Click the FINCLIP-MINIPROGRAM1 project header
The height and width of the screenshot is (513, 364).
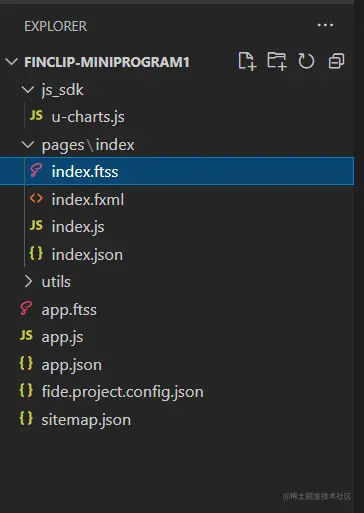click(x=107, y=62)
